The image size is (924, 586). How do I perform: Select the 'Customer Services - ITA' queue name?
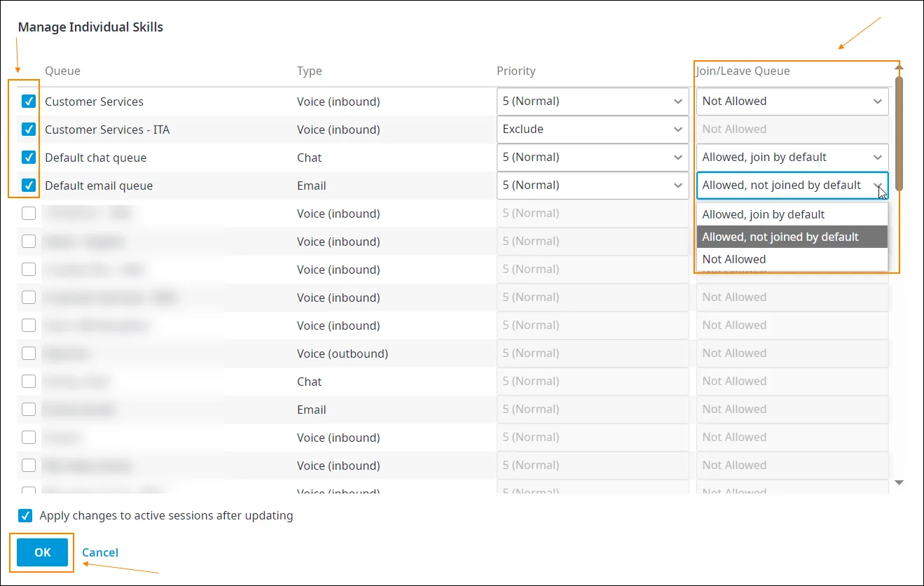[x=107, y=130]
